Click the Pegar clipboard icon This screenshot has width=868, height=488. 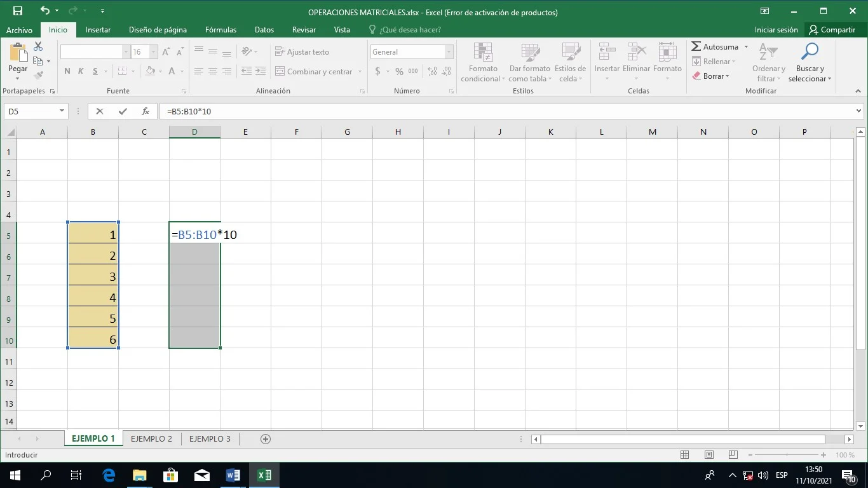(18, 53)
